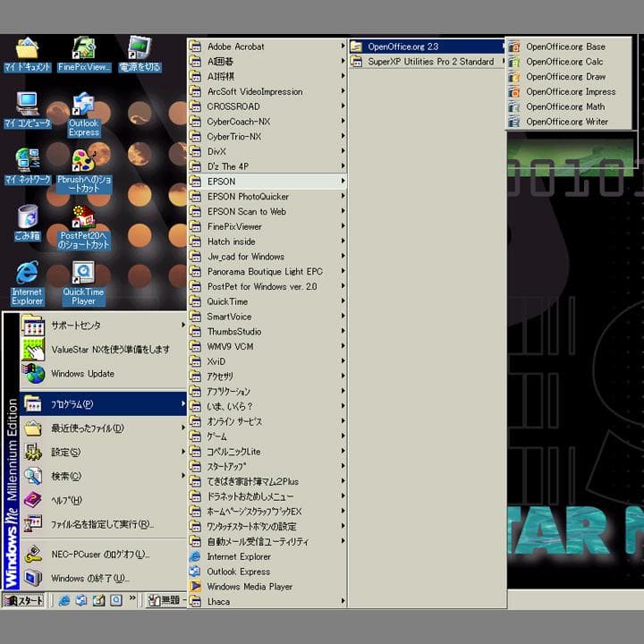The width and height of the screenshot is (644, 644).
Task: Launch Outlook Express from Programs menu
Action: coord(267,572)
